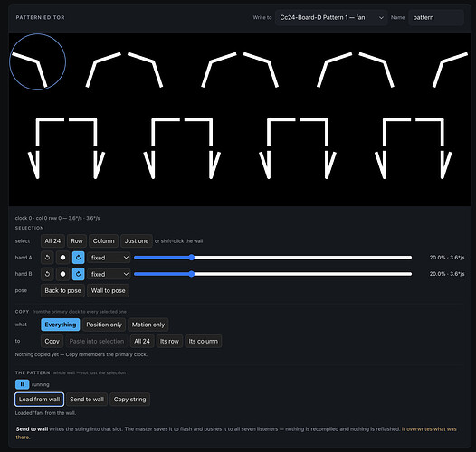This screenshot has height=452, width=476.
Task: Click the pattern Name input field
Action: (x=436, y=17)
